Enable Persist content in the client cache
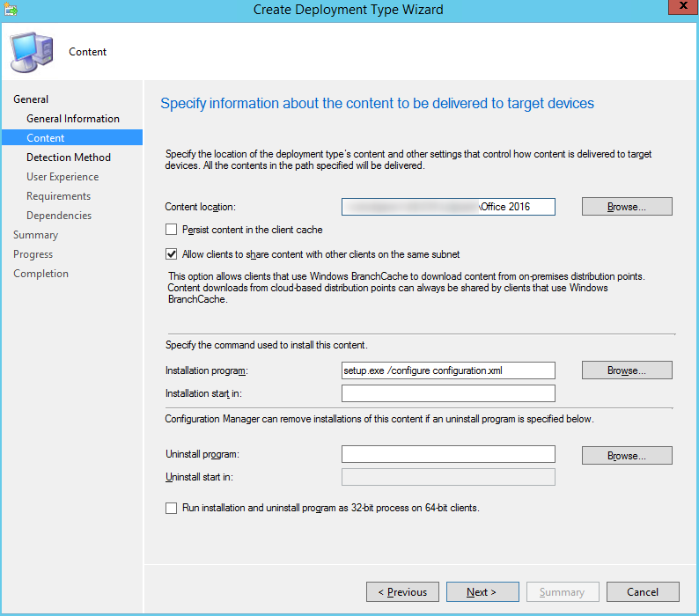Screen dimensions: 699x616 point(171,230)
